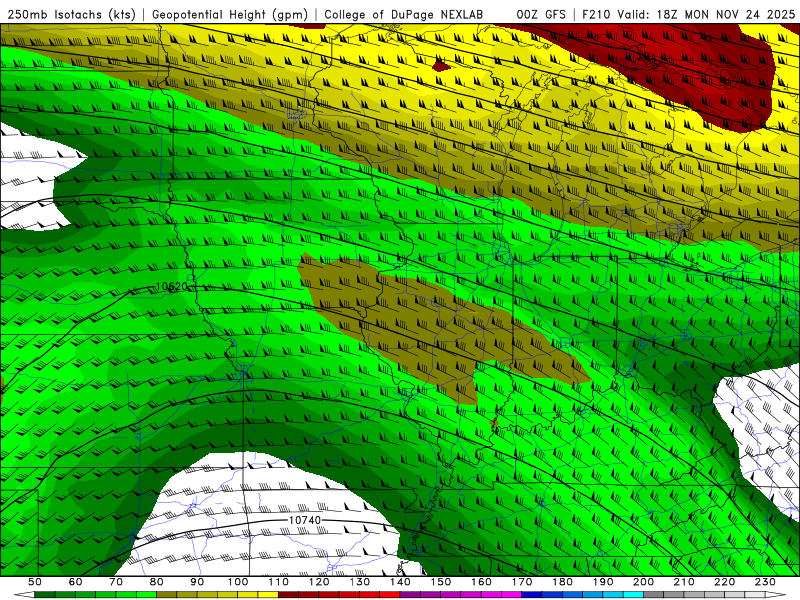
Task: Click the 130 legend number
Action: [360, 582]
